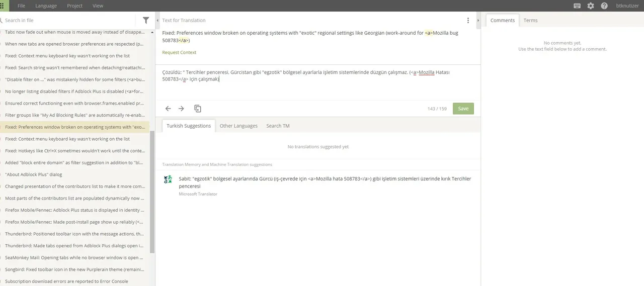Select string "Disable filter on ..." was mistakenly hidden
This screenshot has width=644, height=286.
[75, 79]
